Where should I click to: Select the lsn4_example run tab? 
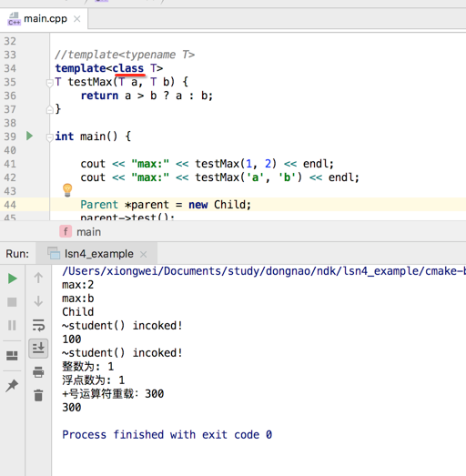click(96, 254)
